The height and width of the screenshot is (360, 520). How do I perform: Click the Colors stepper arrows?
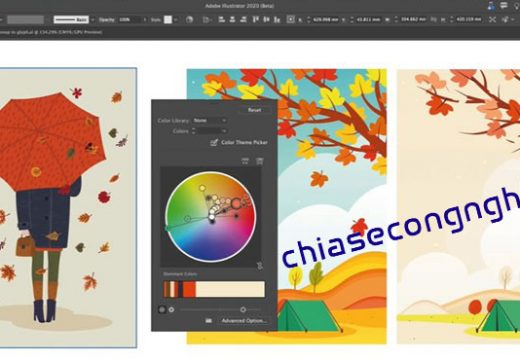point(194,131)
